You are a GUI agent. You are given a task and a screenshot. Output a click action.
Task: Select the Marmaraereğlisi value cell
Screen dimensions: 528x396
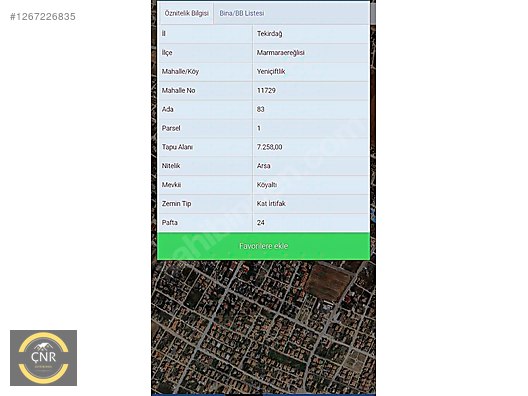pyautogui.click(x=311, y=53)
